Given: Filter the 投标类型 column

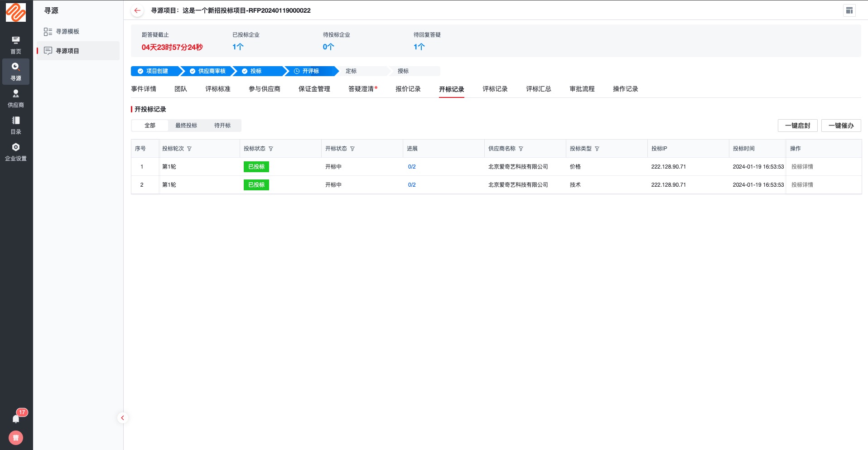Looking at the screenshot, I should coord(597,149).
